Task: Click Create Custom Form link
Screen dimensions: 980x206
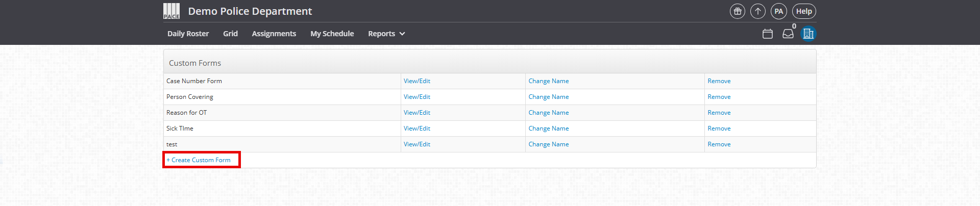Action: (199, 160)
